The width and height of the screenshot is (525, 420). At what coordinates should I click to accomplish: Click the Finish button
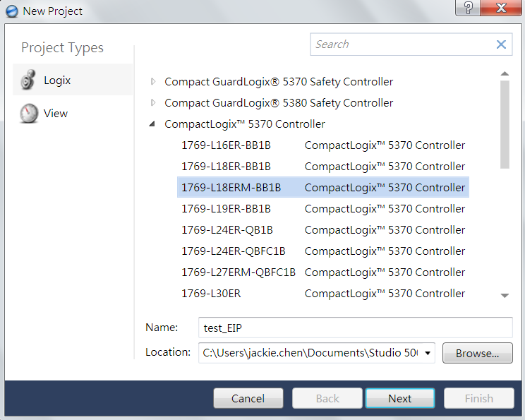coord(479,398)
